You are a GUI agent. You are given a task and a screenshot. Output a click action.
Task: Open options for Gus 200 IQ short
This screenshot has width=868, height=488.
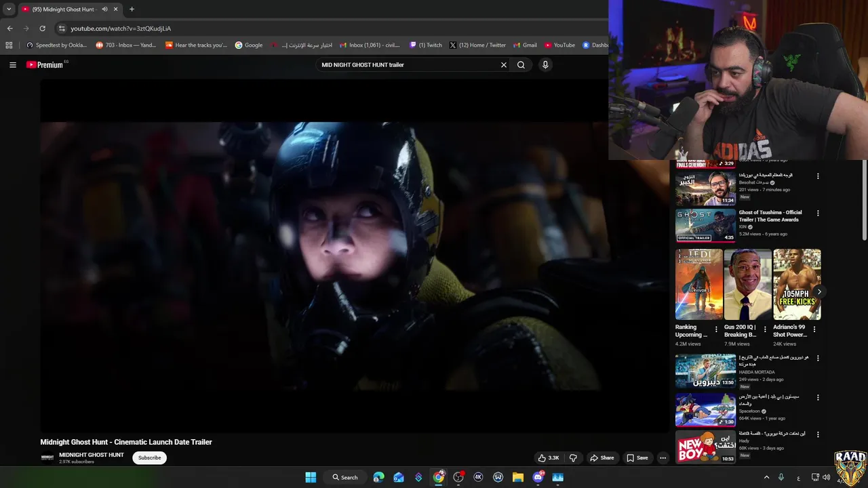[766, 329]
